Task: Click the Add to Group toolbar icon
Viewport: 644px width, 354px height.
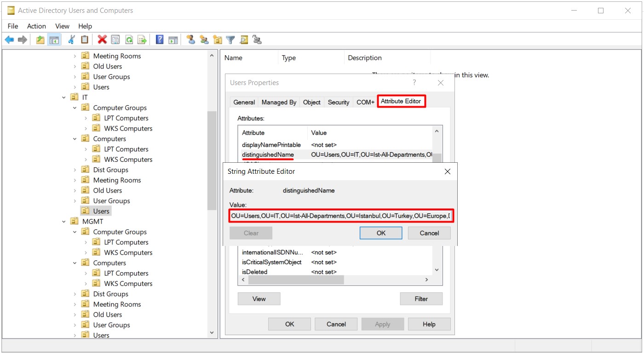Action: 257,40
